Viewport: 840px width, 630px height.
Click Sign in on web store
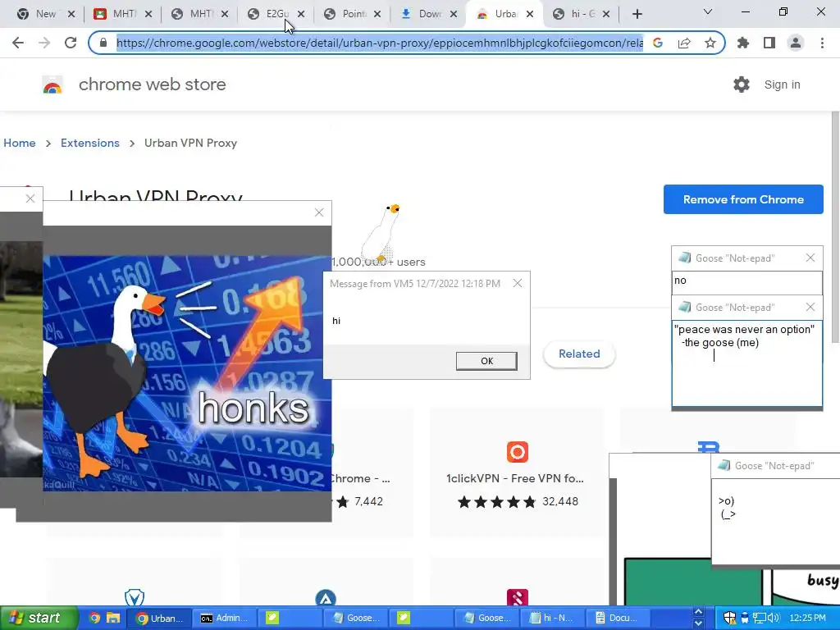782,84
